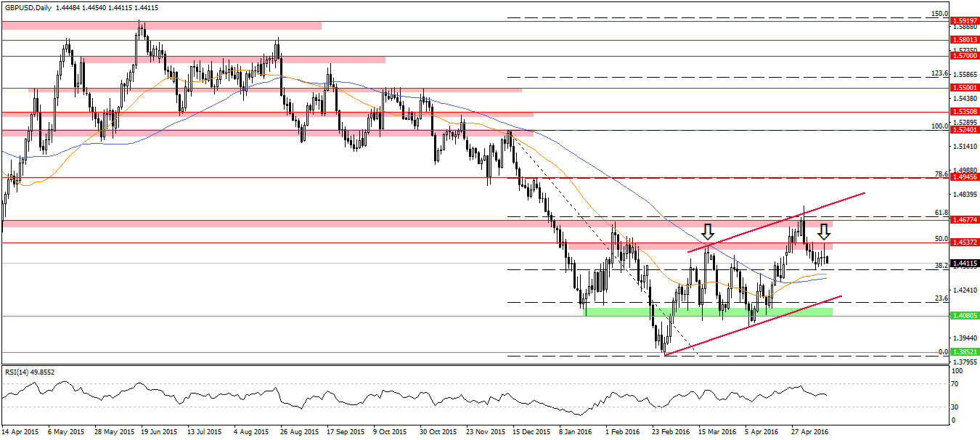Image resolution: width=980 pixels, height=440 pixels.
Task: Click the 1.38521 red price label
Action: (x=964, y=353)
